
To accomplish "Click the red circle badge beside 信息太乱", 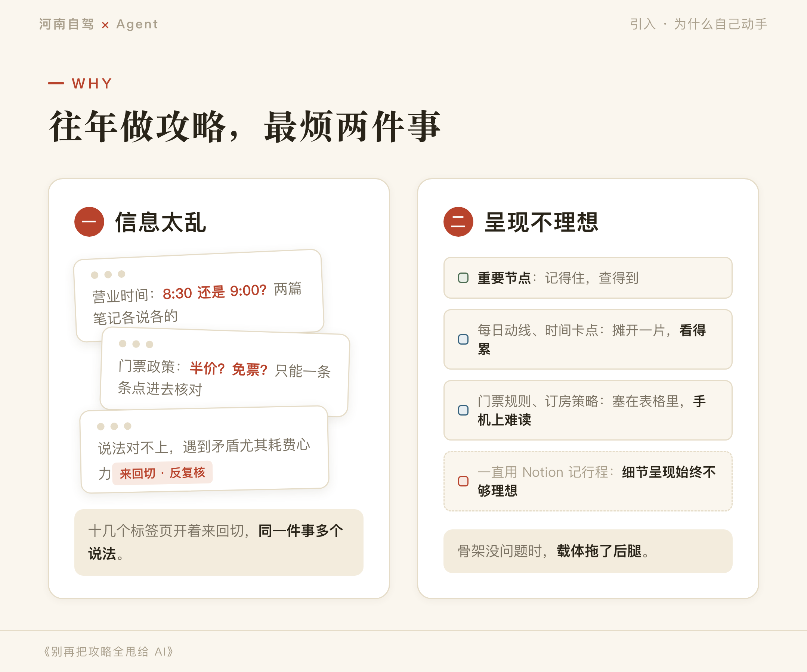I will (89, 221).
